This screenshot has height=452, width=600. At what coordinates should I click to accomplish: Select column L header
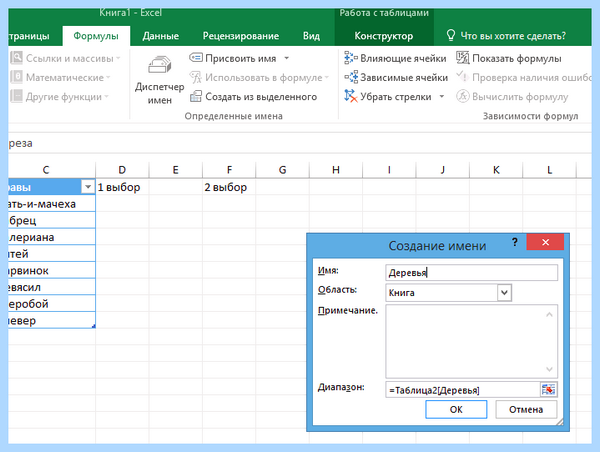click(x=549, y=170)
